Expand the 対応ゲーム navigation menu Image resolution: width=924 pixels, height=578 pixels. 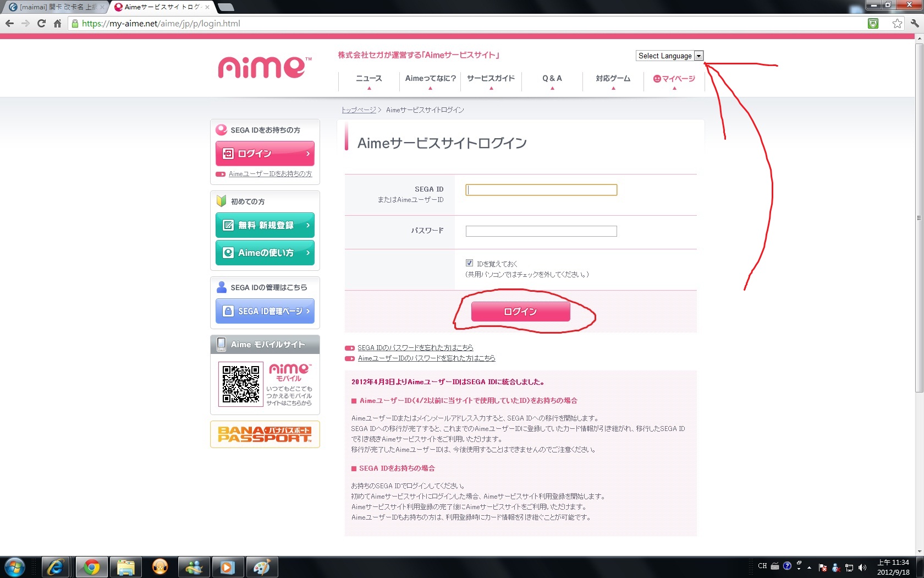click(x=613, y=79)
